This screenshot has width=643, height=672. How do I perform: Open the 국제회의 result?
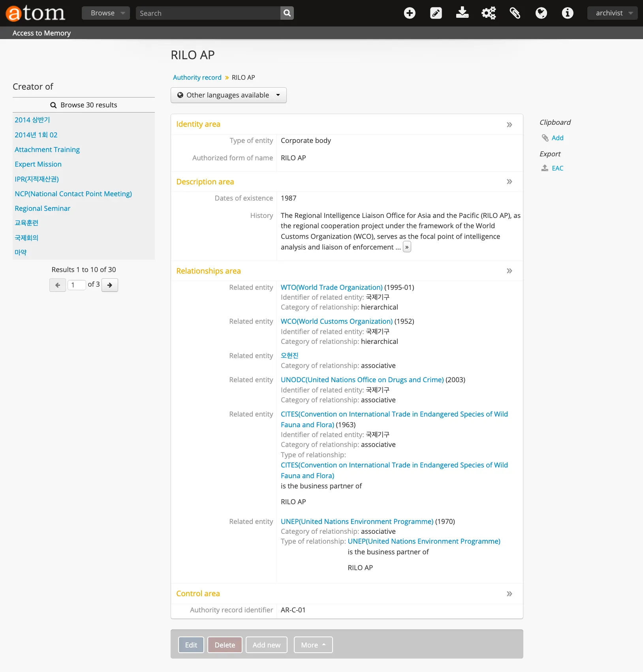pyautogui.click(x=26, y=238)
